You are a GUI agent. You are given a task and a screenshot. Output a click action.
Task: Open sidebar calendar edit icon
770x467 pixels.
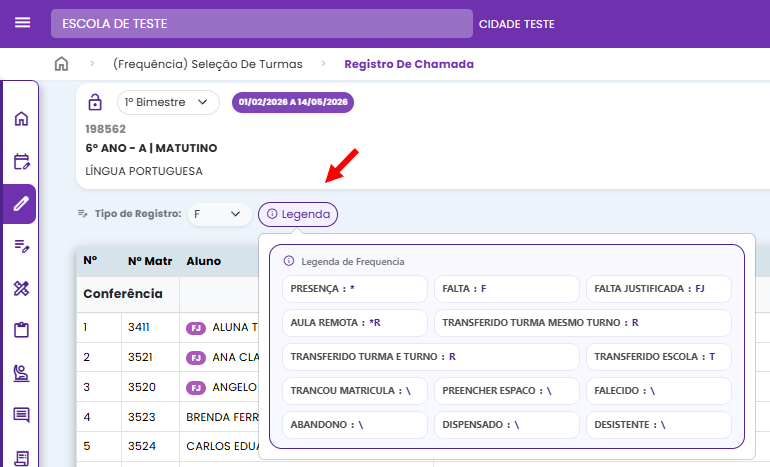[x=21, y=161]
